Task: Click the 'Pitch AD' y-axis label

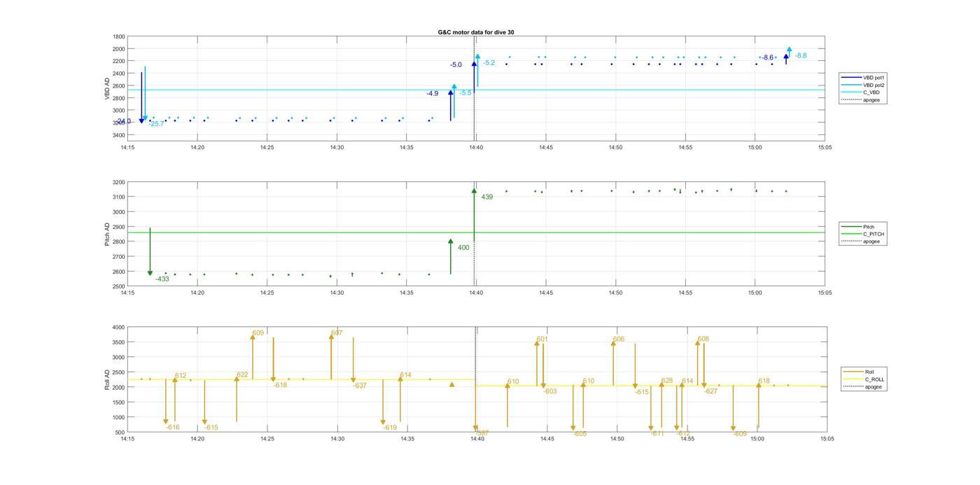Action: pyautogui.click(x=107, y=234)
